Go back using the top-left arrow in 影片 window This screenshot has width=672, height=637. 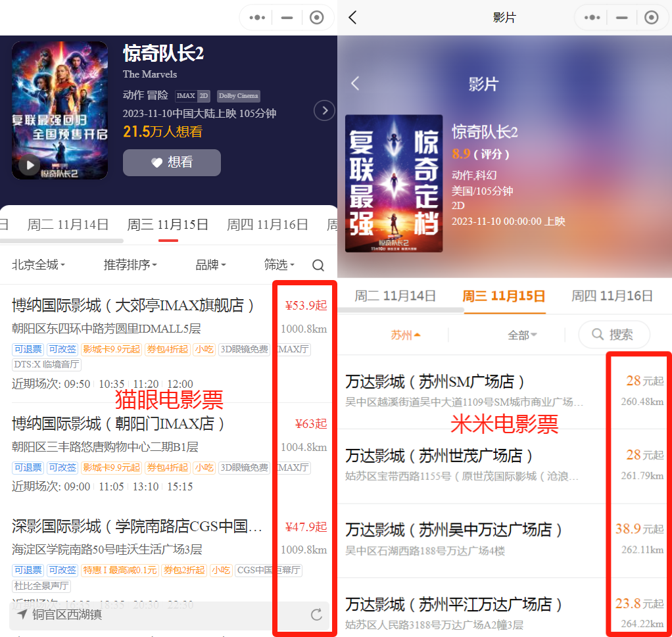(x=352, y=18)
